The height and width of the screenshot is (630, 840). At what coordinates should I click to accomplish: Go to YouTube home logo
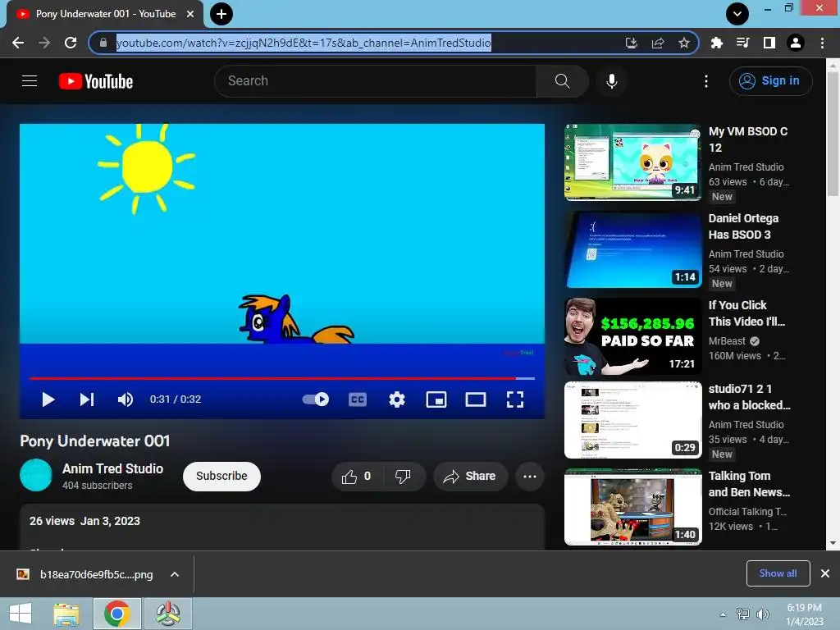coord(96,81)
